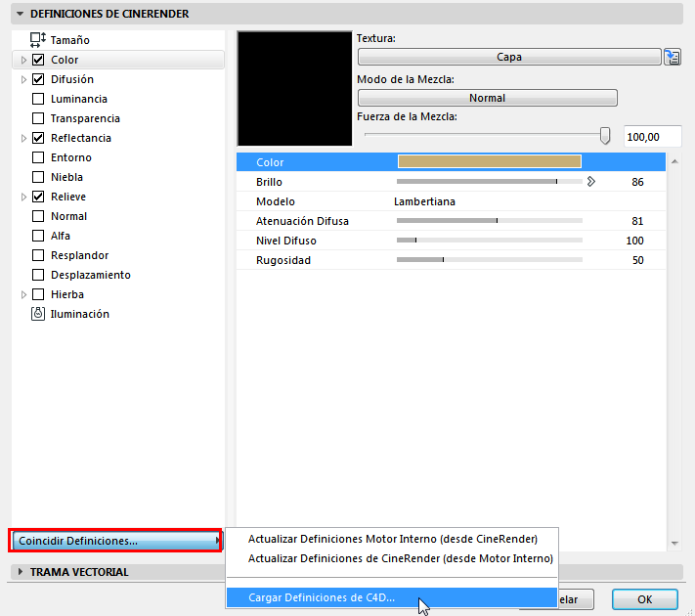The height and width of the screenshot is (616, 695).
Task: Select the Transparencia channel label
Action: coord(85,118)
